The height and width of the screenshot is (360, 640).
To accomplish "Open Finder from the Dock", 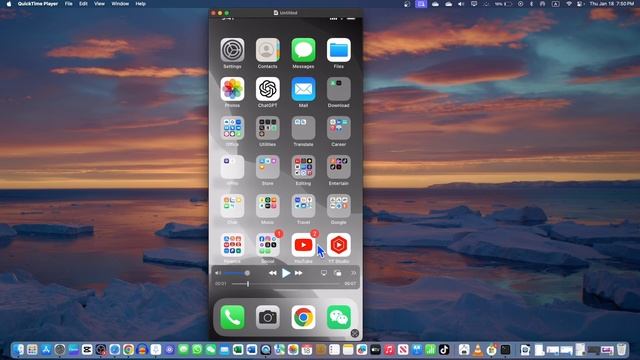I will tap(18, 349).
